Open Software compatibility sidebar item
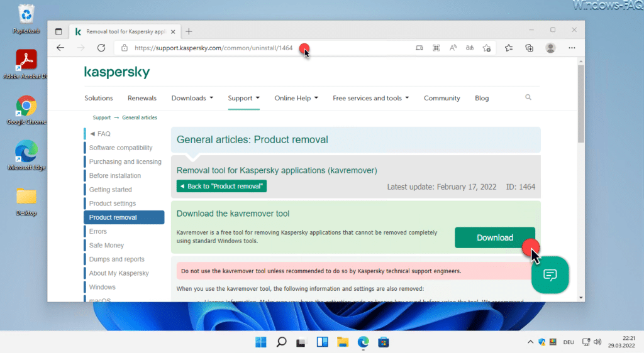Screen dimensions: 644x353 [x=121, y=148]
